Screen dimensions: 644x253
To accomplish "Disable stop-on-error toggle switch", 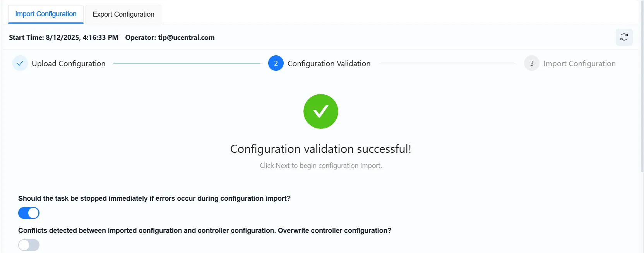I will tap(29, 213).
